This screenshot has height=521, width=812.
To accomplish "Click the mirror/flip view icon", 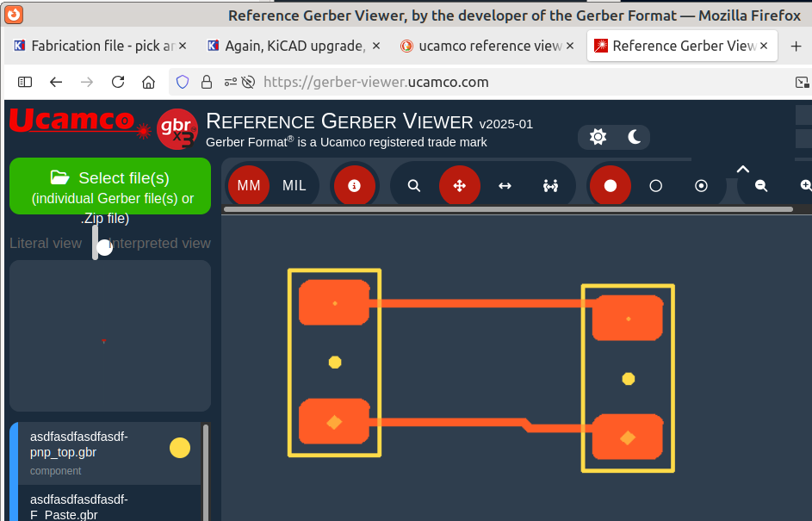I will (551, 185).
